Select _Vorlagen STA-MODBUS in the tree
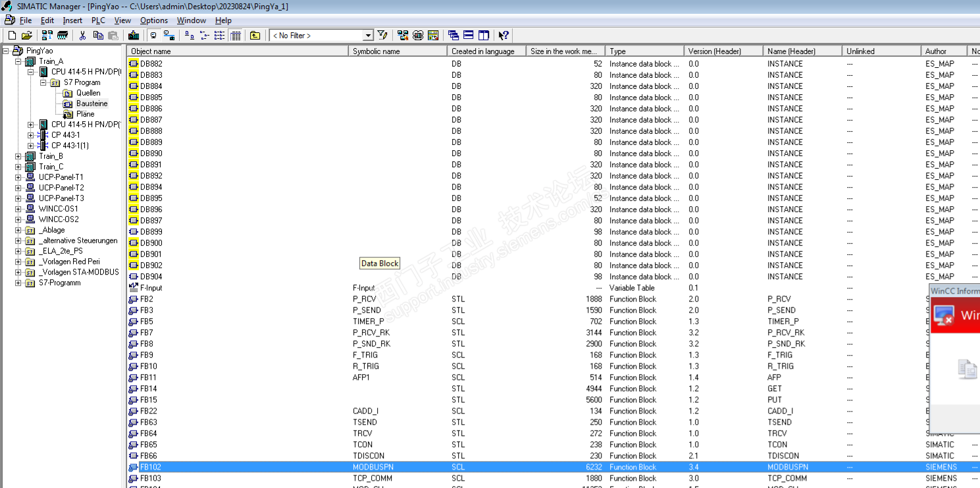 tap(79, 272)
